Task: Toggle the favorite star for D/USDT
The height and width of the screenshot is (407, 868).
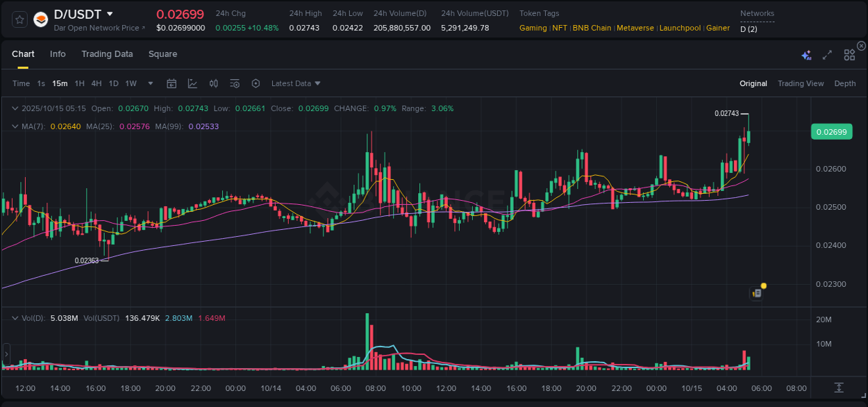Action: click(19, 19)
